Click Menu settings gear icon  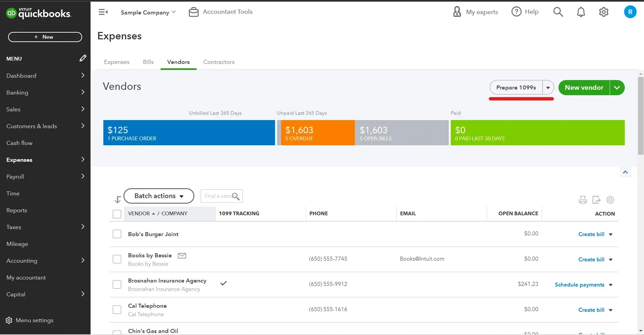click(9, 320)
